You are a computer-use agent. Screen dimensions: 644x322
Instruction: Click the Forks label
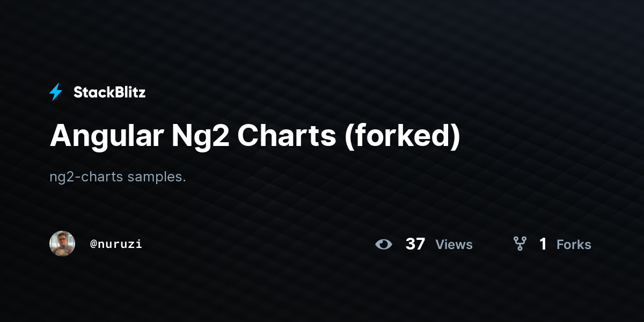coord(574,244)
